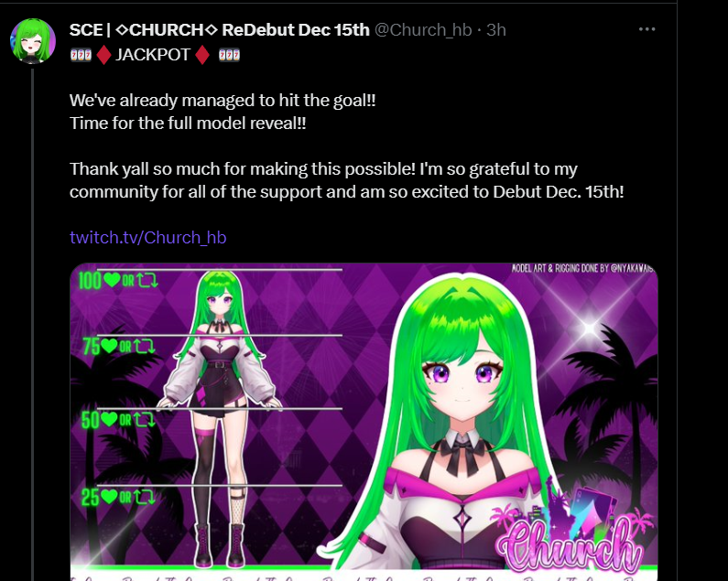Open the twitch.tv/Church_hb link
This screenshot has height=581, width=728.
tap(147, 238)
